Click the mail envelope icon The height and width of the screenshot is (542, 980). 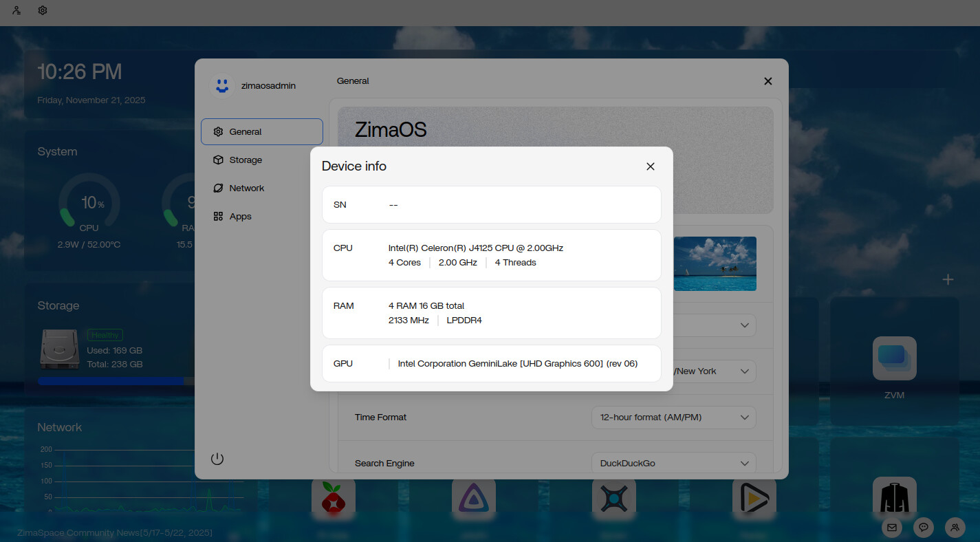tap(892, 528)
